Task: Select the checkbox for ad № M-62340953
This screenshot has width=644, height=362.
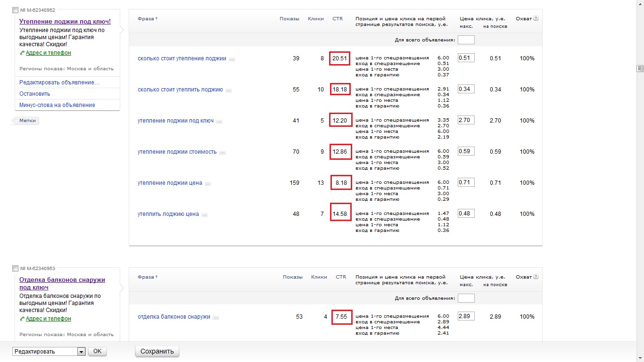Action: coord(15,269)
